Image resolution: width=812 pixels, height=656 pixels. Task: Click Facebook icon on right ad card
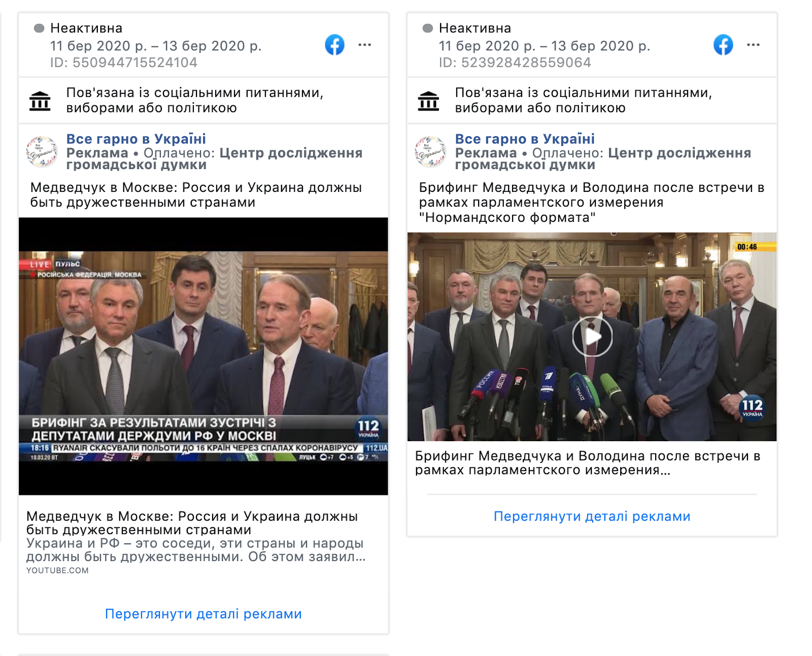coord(723,45)
